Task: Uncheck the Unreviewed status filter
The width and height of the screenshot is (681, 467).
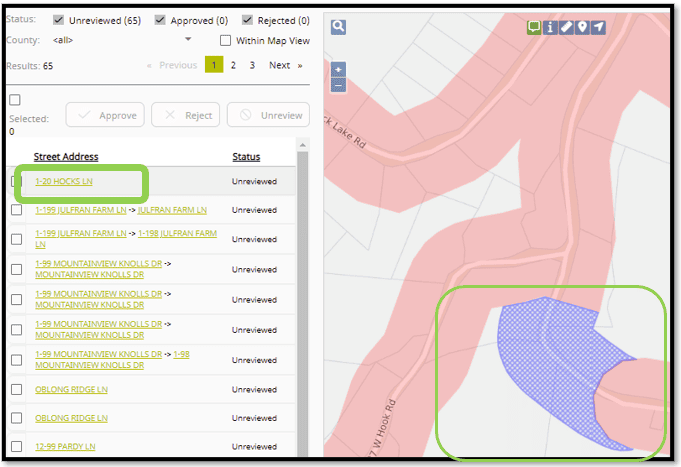Action: click(59, 20)
